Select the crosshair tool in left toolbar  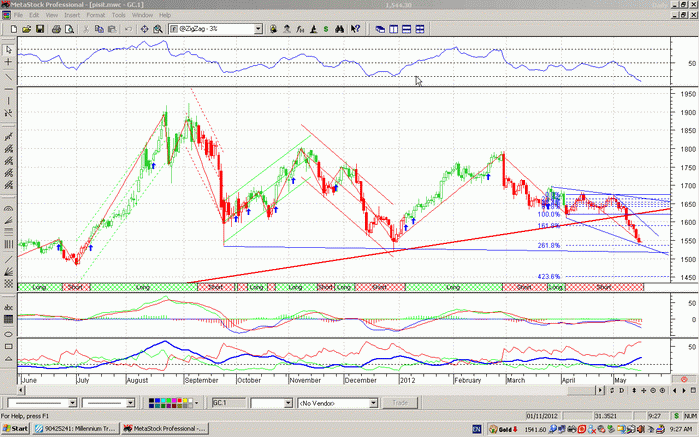[8, 61]
